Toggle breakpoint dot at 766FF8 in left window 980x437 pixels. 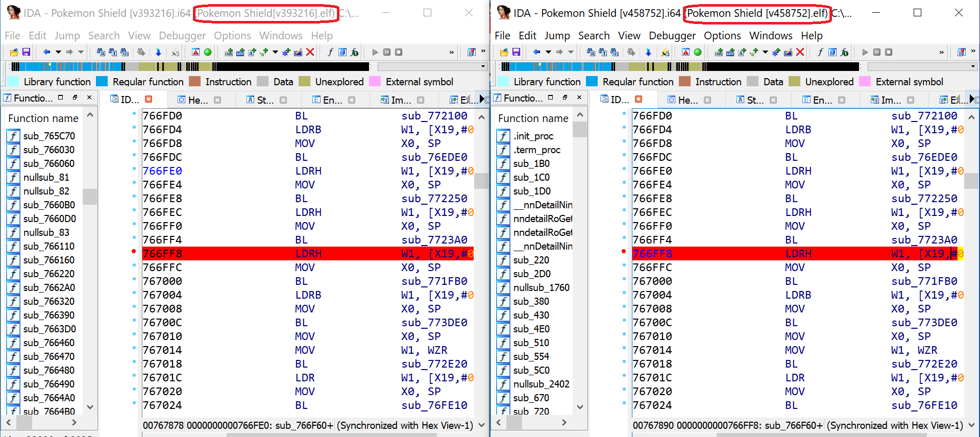pyautogui.click(x=134, y=251)
